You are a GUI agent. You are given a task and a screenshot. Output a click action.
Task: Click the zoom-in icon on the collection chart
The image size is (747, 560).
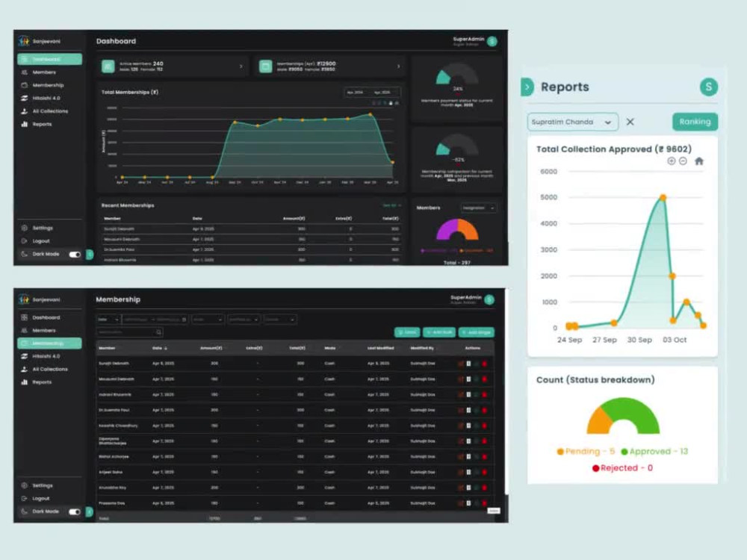point(673,161)
